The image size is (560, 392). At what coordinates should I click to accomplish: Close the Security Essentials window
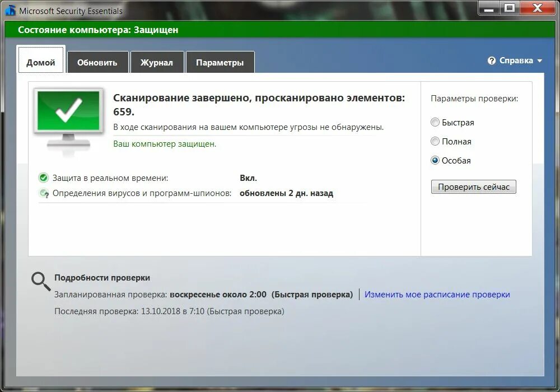[x=538, y=8]
